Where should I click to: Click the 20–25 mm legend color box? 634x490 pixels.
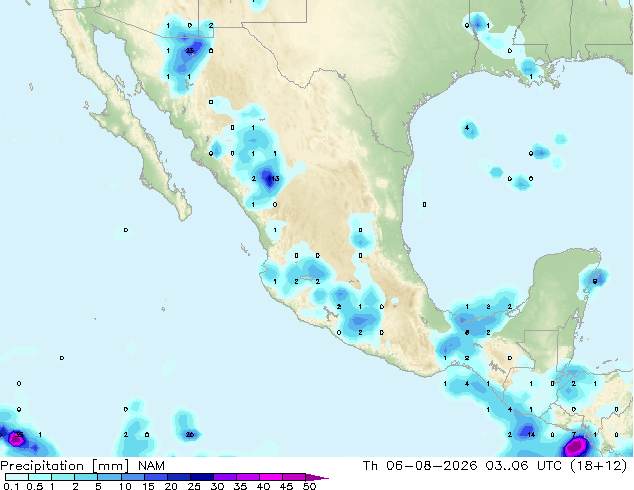pos(178,477)
